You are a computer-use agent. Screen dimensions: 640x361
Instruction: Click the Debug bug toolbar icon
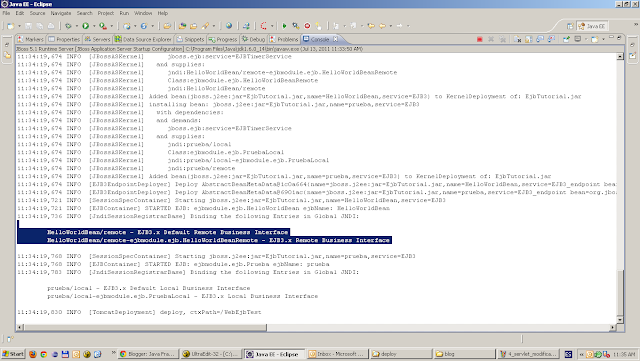[68, 26]
